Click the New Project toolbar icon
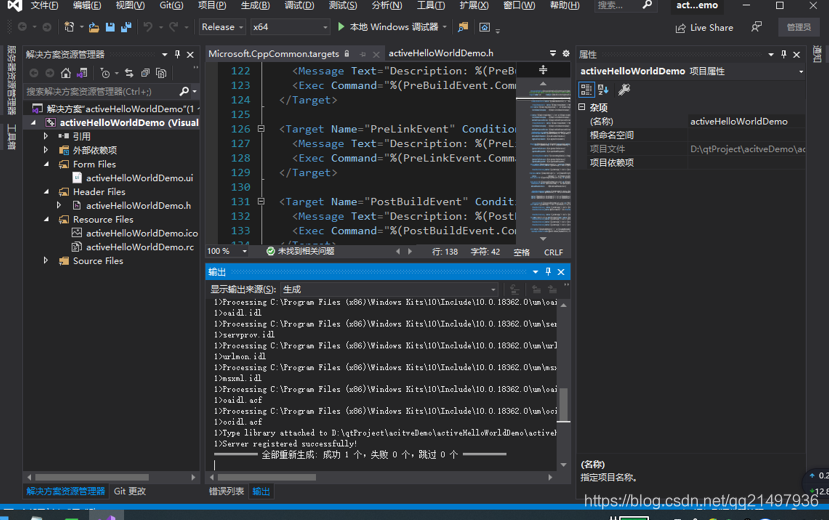This screenshot has width=829, height=520. coord(69,27)
